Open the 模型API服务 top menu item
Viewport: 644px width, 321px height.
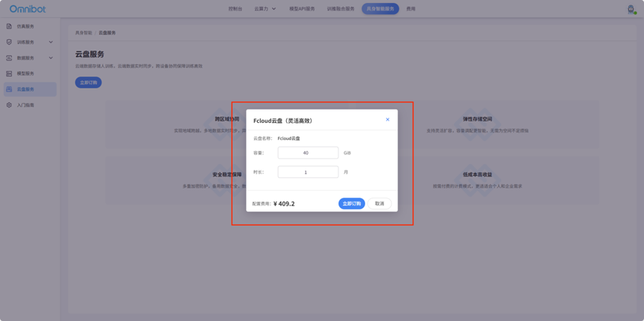(x=302, y=9)
